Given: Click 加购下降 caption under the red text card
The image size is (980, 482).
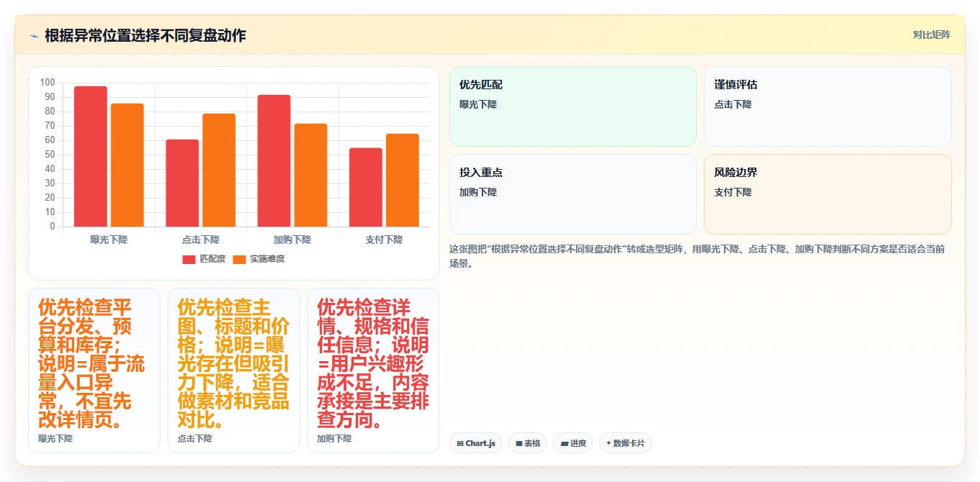Looking at the screenshot, I should pyautogui.click(x=334, y=438).
